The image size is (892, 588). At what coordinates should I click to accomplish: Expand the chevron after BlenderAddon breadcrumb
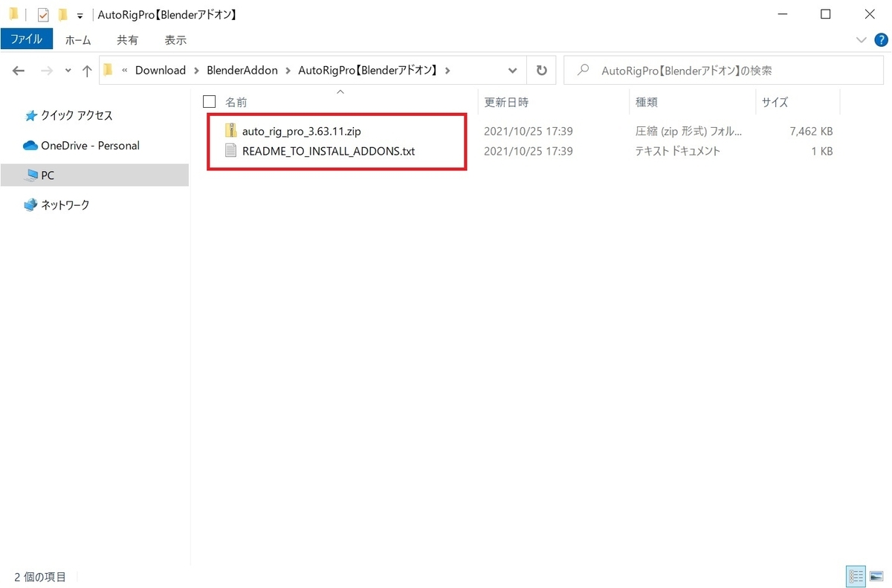tap(288, 71)
